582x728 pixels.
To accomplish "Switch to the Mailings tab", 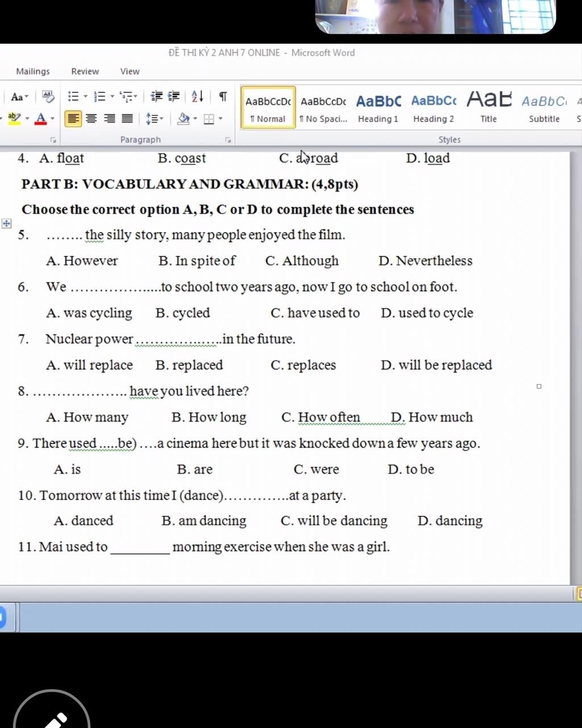I will [x=33, y=72].
